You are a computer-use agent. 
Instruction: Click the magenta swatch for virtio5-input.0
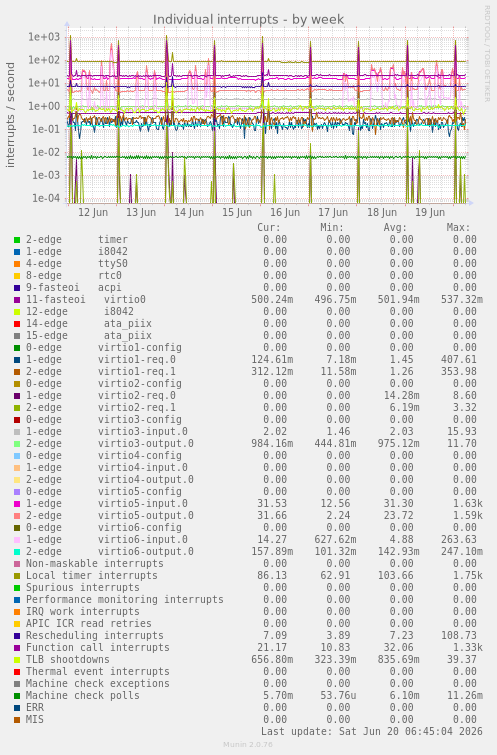coord(17,504)
